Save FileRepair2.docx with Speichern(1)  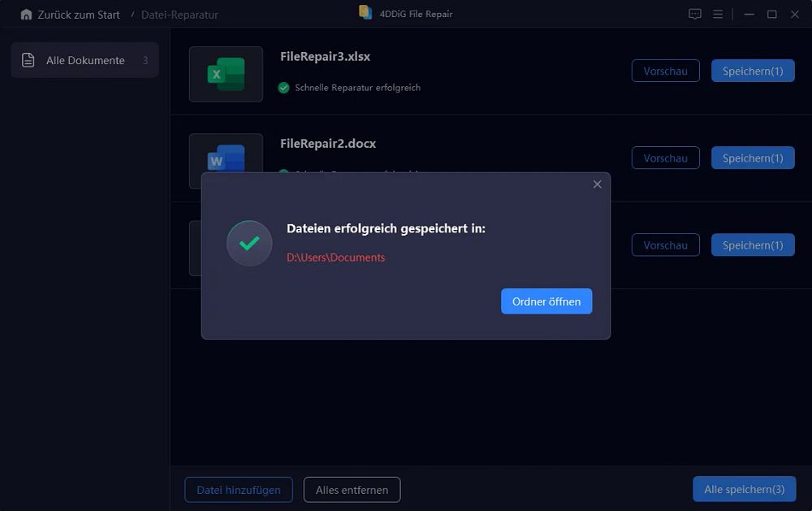pyautogui.click(x=753, y=158)
